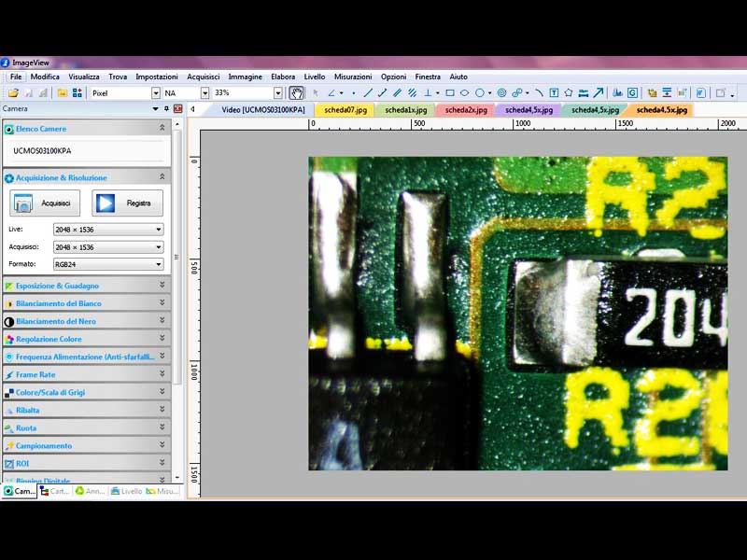The image size is (747, 560).
Task: Click the Export to Word icon
Action: tap(700, 92)
